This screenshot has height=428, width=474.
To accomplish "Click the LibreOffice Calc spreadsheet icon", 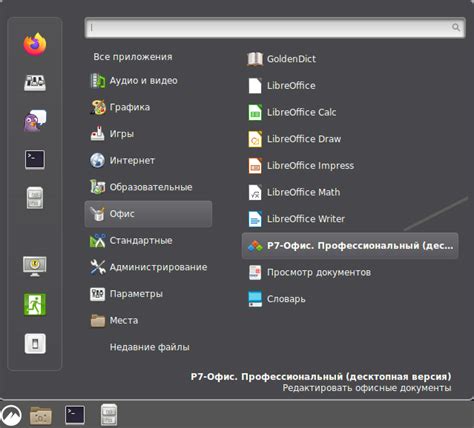I will click(255, 112).
